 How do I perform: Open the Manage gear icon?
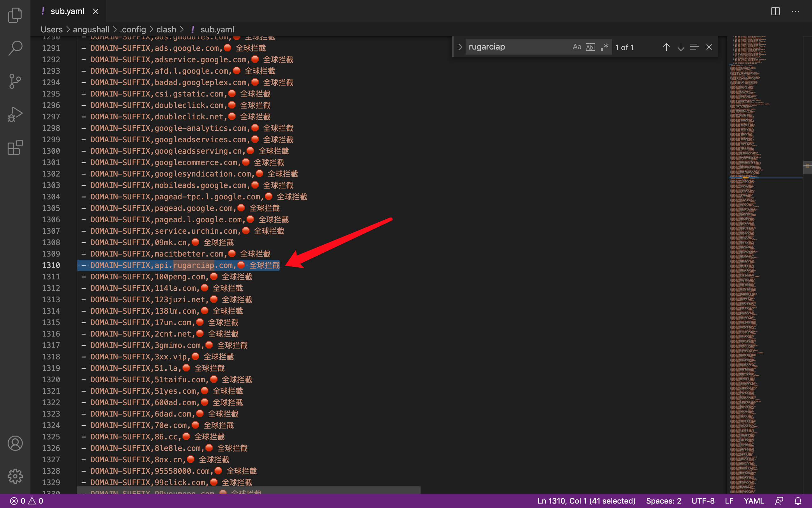coord(15,476)
